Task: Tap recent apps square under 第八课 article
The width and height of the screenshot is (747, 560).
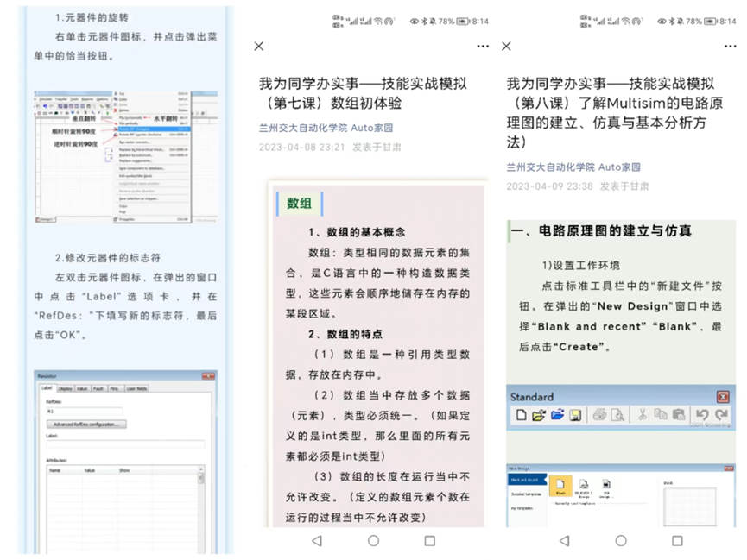Action: point(677,541)
